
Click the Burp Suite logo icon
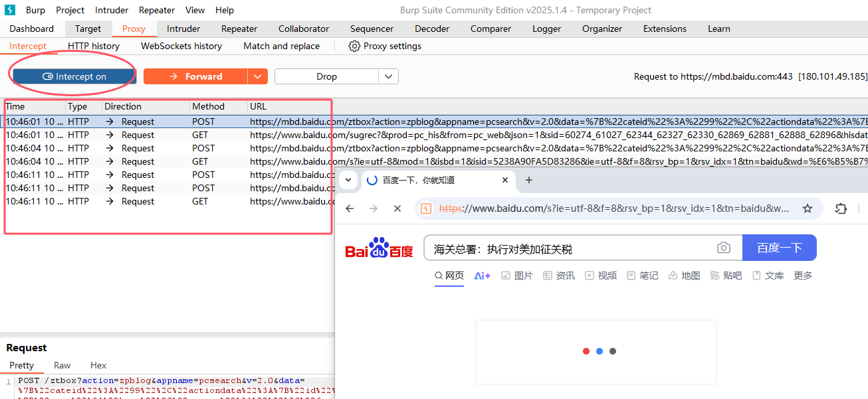point(10,10)
